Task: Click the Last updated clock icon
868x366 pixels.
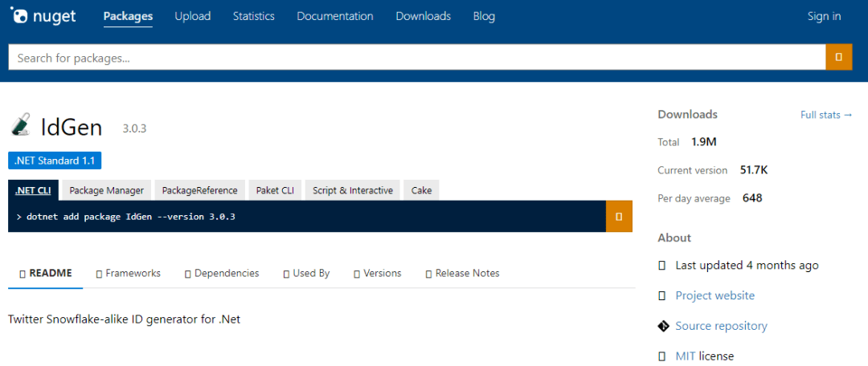Action: 662,266
